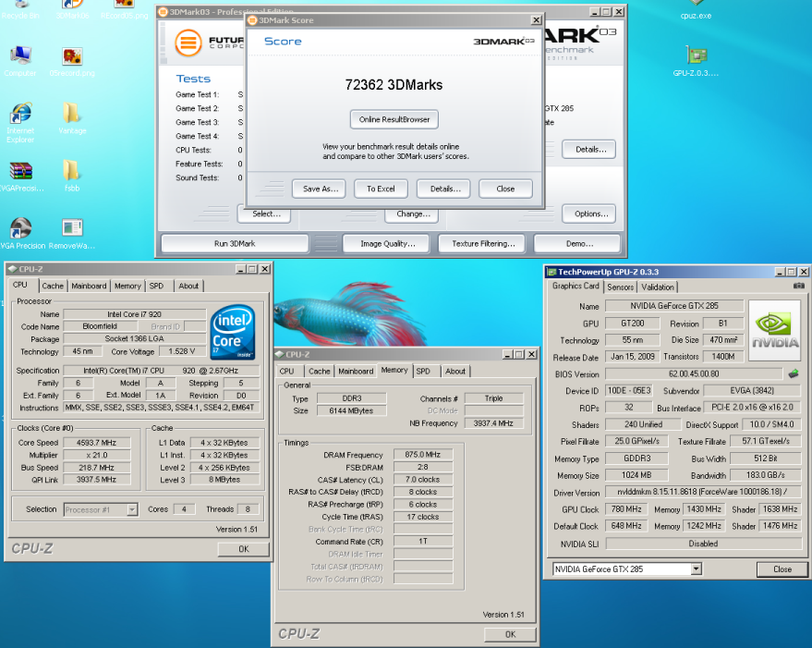
Task: Open Mainboard tab in Memory CPU-Z window
Action: 356,372
